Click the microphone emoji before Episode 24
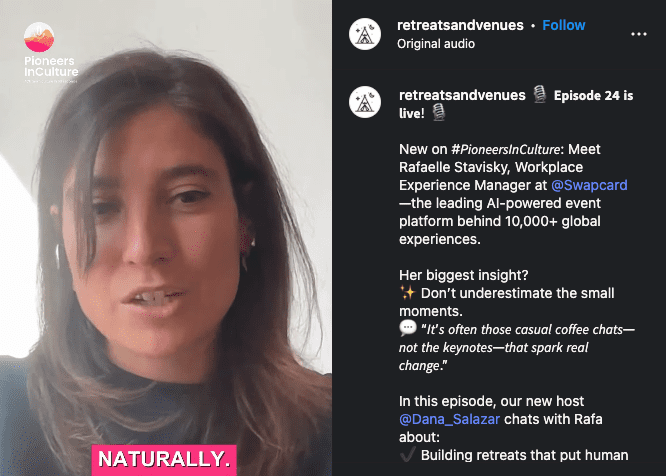The image size is (666, 476). pyautogui.click(x=539, y=94)
